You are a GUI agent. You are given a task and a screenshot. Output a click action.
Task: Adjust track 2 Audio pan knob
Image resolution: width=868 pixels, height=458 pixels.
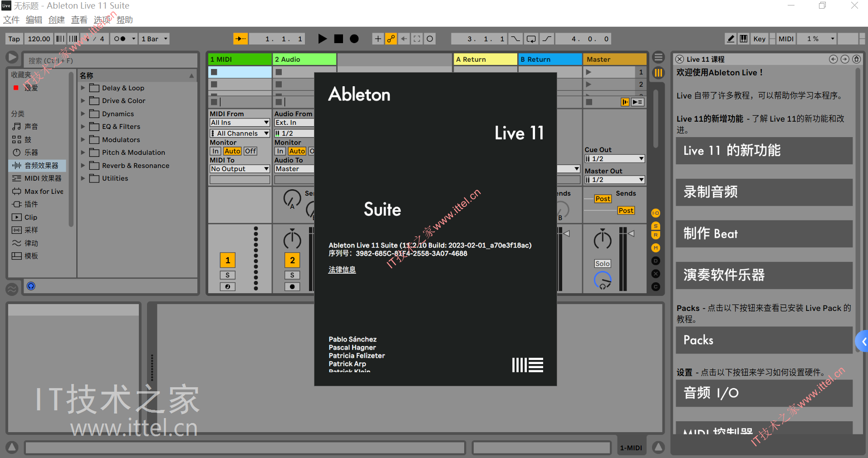point(292,239)
